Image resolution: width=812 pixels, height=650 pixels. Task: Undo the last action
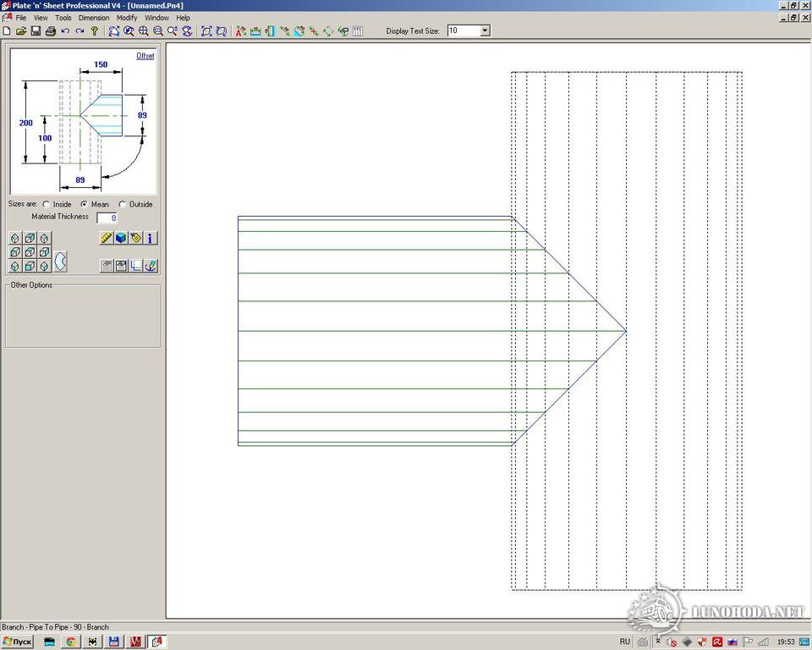(x=65, y=31)
